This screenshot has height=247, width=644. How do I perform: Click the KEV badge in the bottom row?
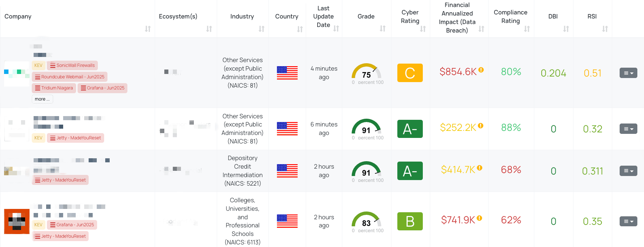[x=38, y=224]
